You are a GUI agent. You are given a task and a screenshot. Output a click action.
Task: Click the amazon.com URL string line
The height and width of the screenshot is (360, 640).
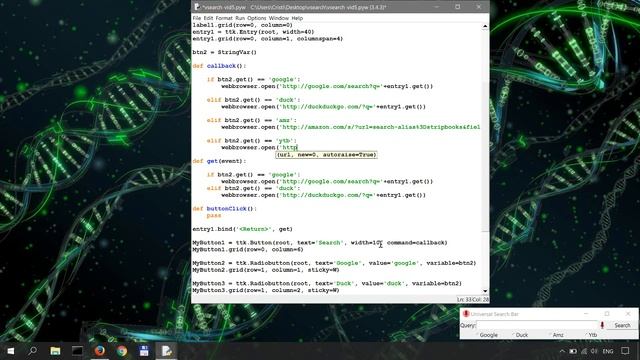[x=351, y=127]
